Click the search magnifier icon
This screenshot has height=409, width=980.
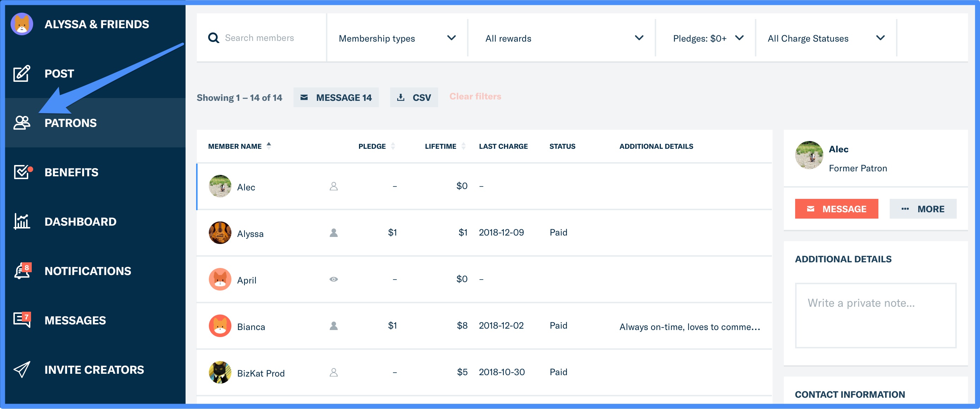tap(214, 38)
